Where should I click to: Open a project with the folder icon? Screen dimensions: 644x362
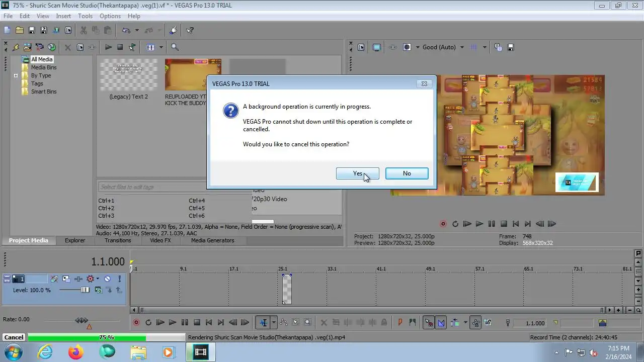20,30
